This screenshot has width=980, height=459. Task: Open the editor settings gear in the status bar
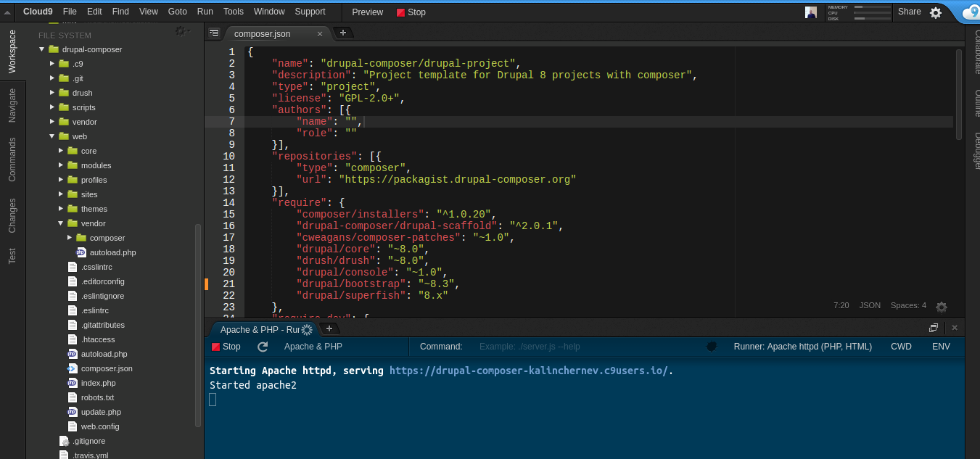(x=942, y=307)
